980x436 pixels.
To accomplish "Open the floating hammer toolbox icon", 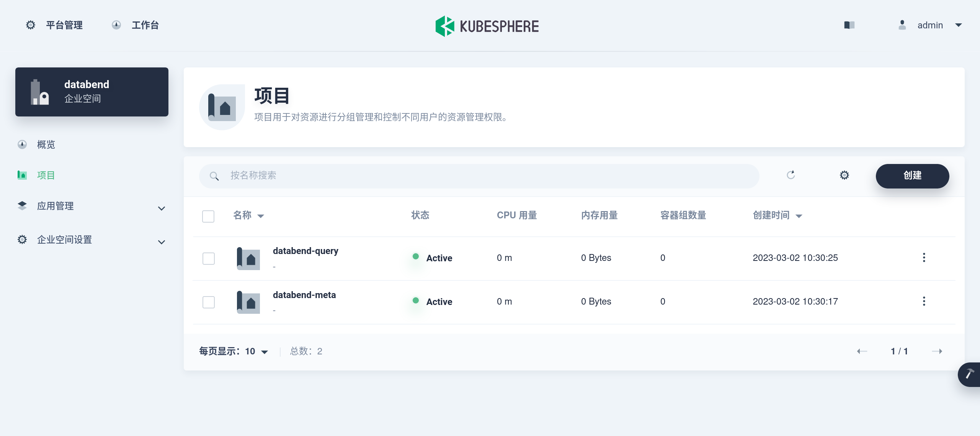I will tap(970, 374).
